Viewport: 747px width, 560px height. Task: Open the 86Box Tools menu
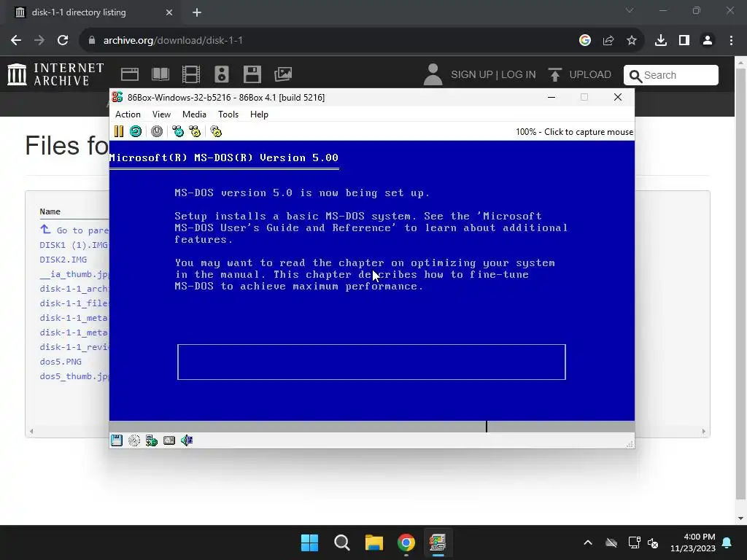click(228, 114)
